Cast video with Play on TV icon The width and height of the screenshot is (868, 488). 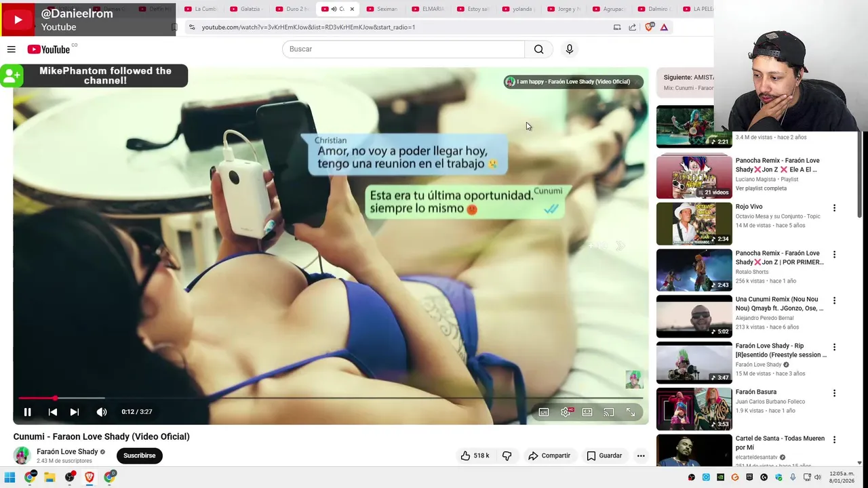[609, 412]
